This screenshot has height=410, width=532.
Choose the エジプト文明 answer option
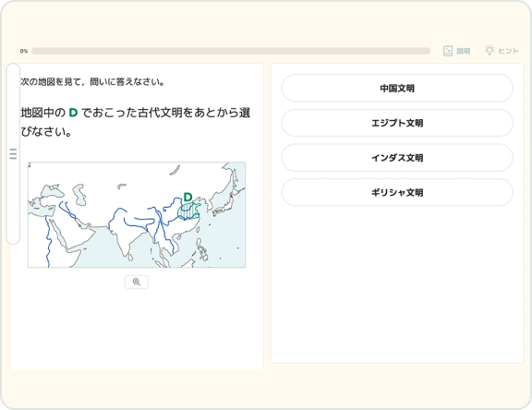tap(397, 123)
